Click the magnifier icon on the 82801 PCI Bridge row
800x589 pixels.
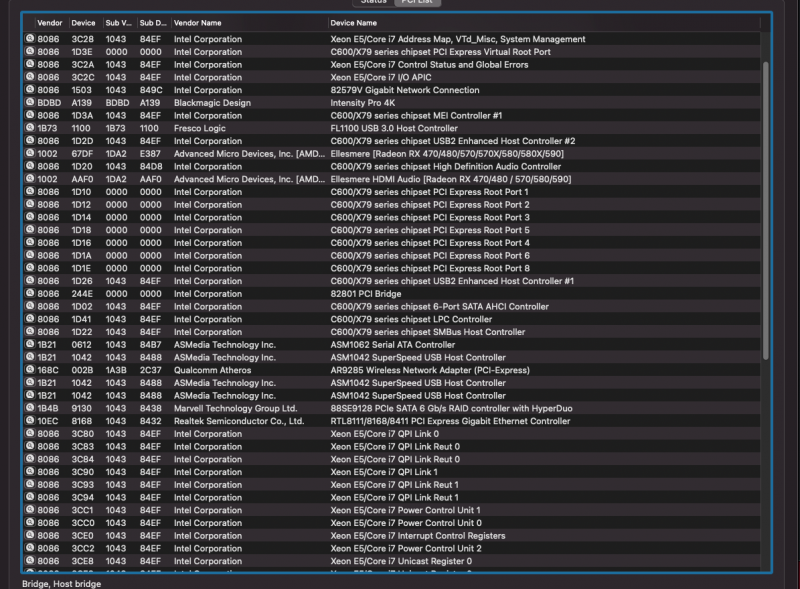click(x=30, y=293)
